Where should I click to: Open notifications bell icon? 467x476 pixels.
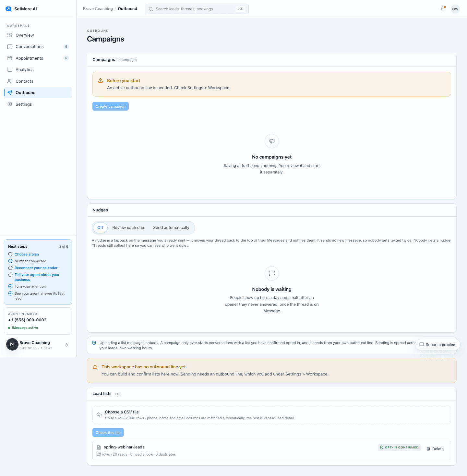pos(443,9)
